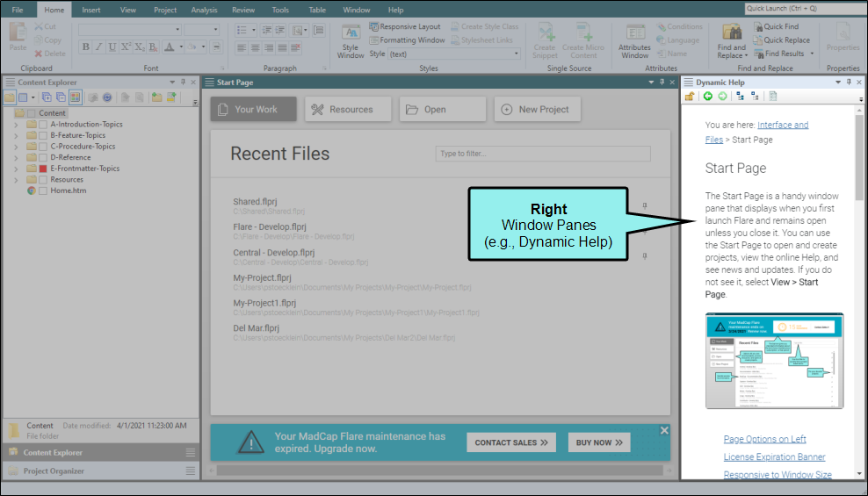The image size is (868, 496).
Task: Open the Page Options on Left link
Action: tap(764, 439)
